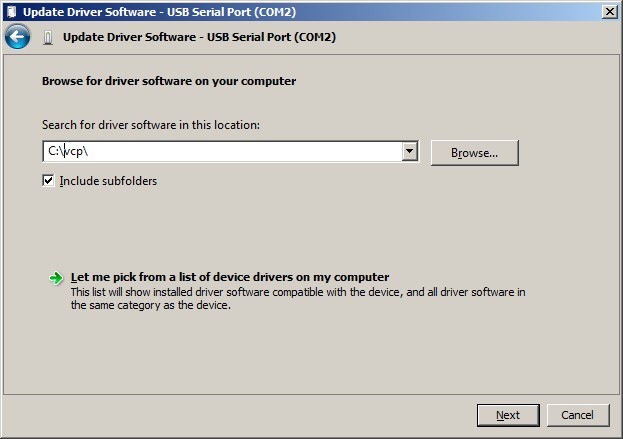Click the USB device icon beside the header title
623x439 pixels.
coord(48,38)
